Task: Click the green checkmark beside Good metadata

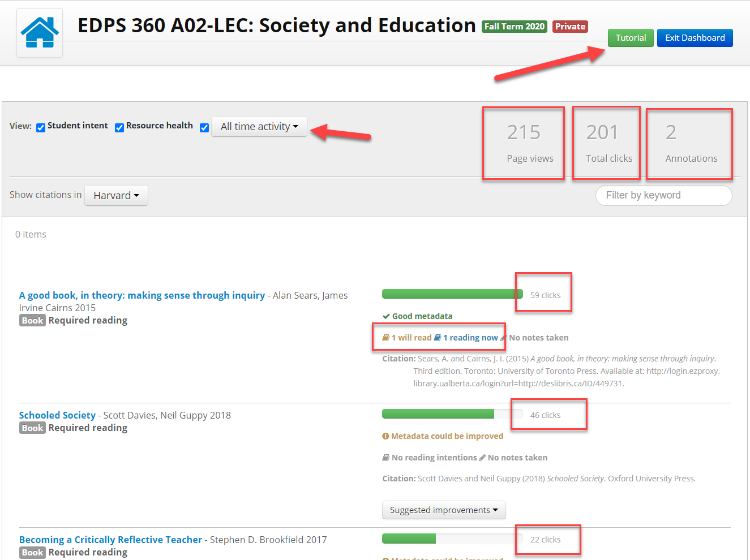Action: tap(386, 316)
